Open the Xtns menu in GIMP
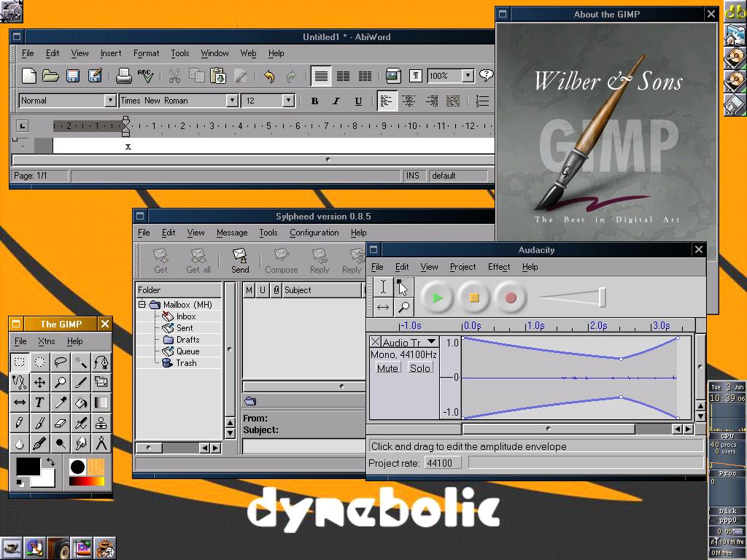This screenshot has width=747, height=560. point(46,341)
